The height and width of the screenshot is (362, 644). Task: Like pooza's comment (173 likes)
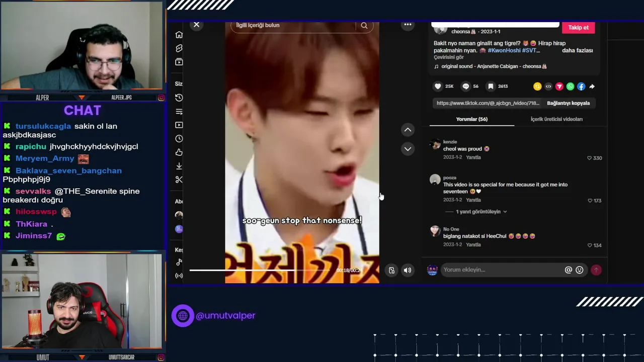(590, 201)
